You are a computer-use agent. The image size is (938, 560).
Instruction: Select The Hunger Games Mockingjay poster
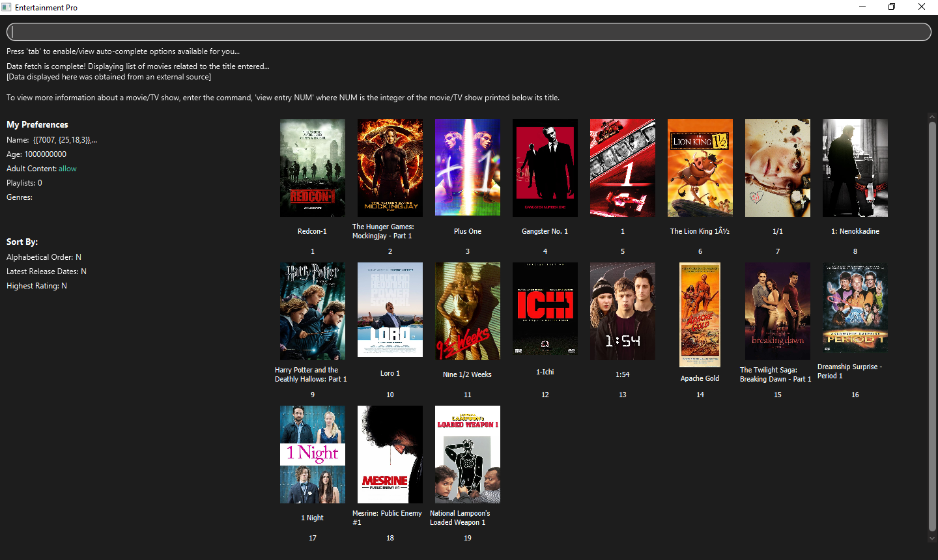390,168
